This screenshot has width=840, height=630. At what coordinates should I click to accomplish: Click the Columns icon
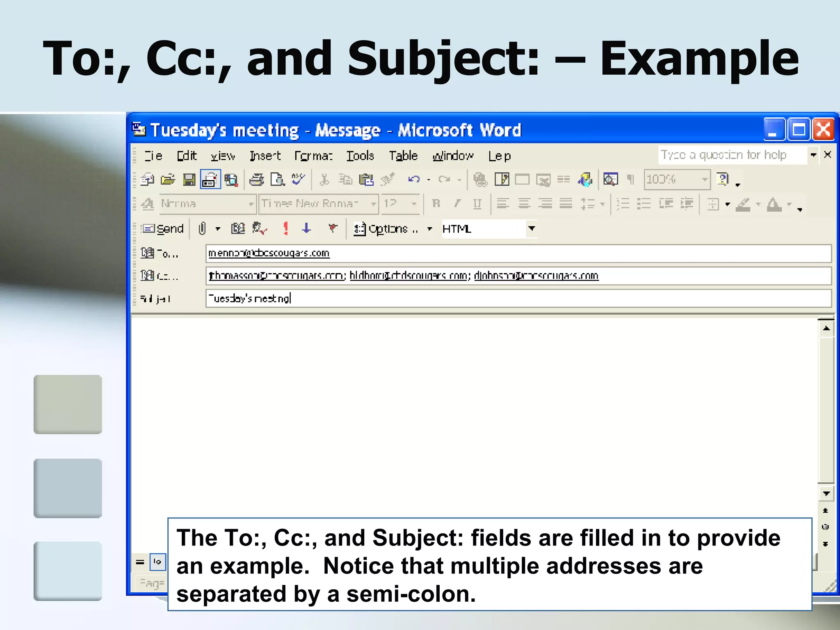[564, 180]
